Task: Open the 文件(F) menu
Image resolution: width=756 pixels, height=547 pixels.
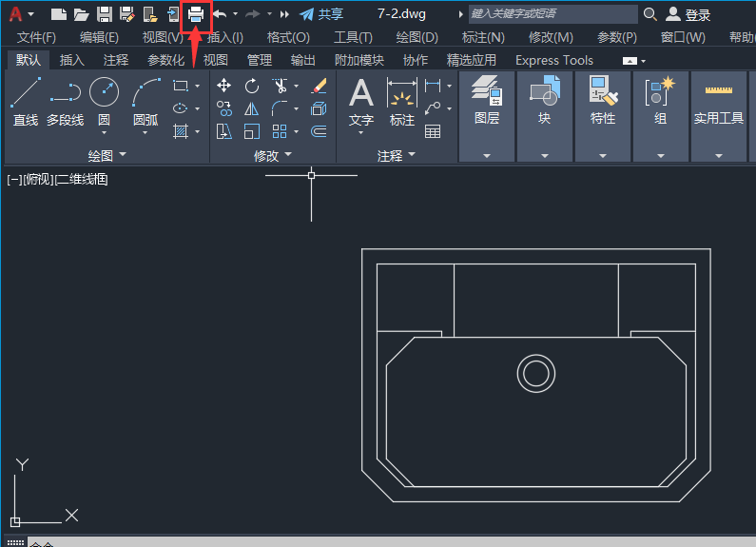Action: (x=36, y=37)
